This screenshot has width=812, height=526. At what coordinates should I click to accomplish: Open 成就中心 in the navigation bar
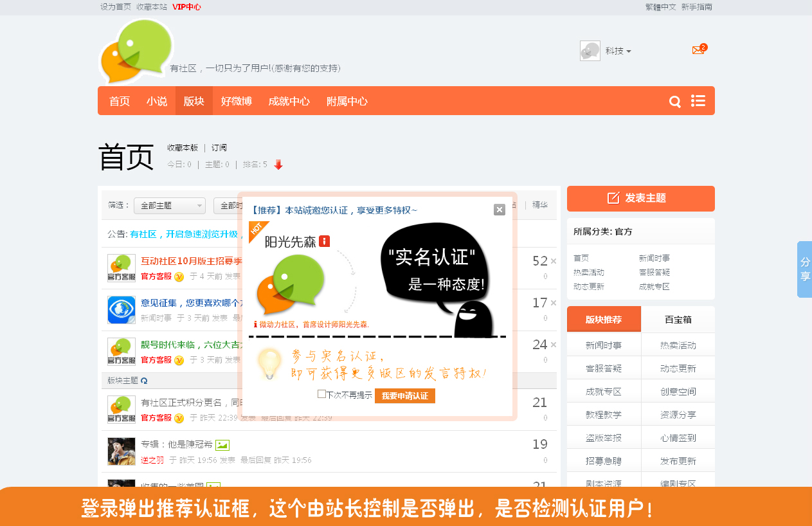tap(289, 102)
